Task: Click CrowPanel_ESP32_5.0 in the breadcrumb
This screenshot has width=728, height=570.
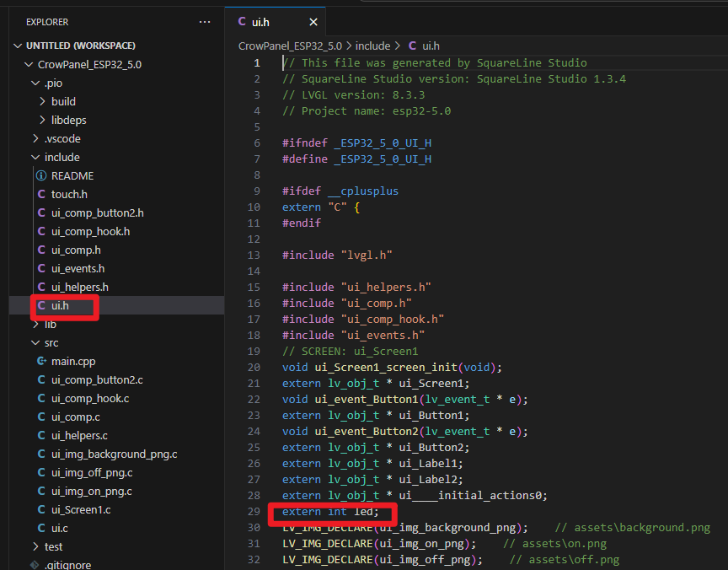Action: (x=290, y=46)
